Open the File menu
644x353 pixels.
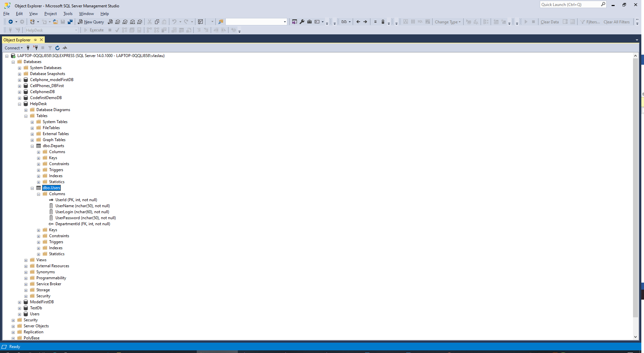click(x=6, y=14)
